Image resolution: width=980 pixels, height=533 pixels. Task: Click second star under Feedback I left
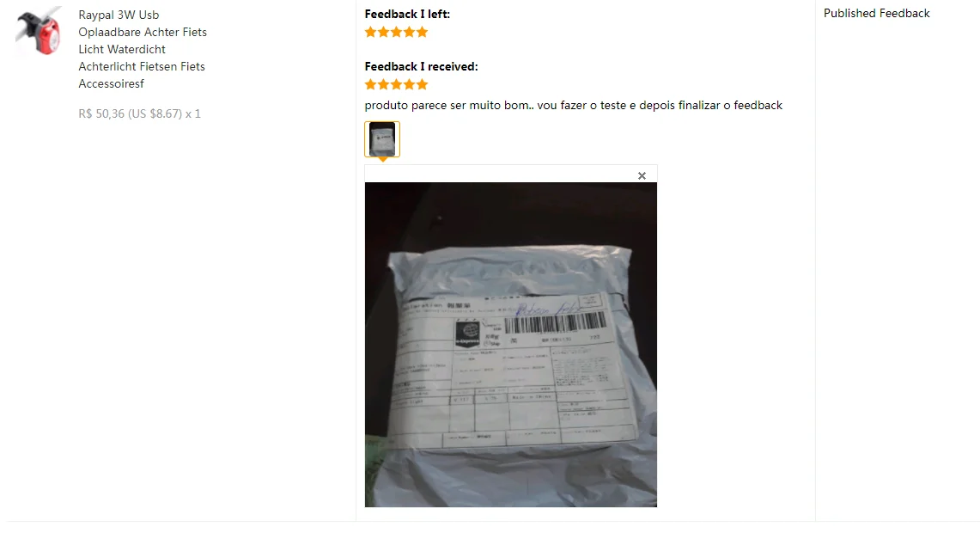(x=384, y=32)
